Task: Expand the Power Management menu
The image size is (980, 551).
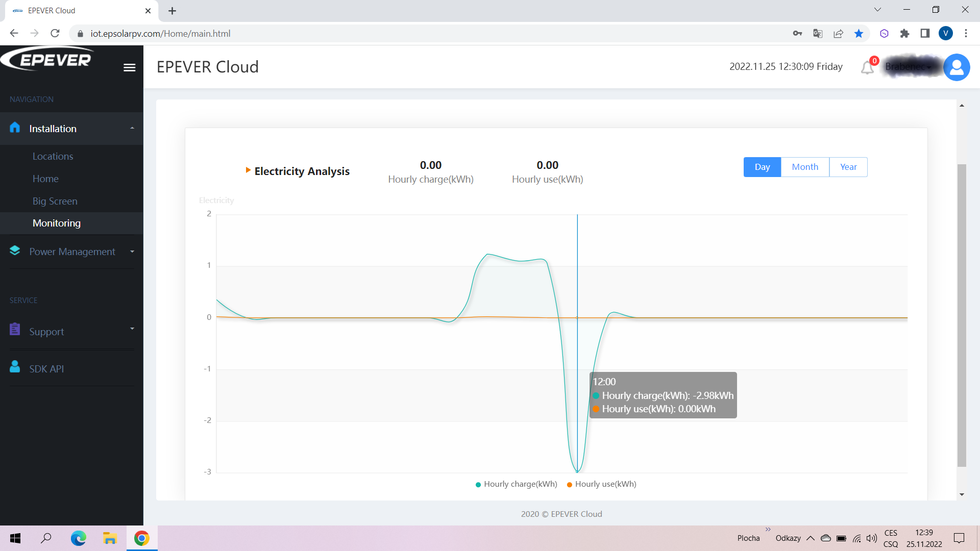Action: pos(71,252)
